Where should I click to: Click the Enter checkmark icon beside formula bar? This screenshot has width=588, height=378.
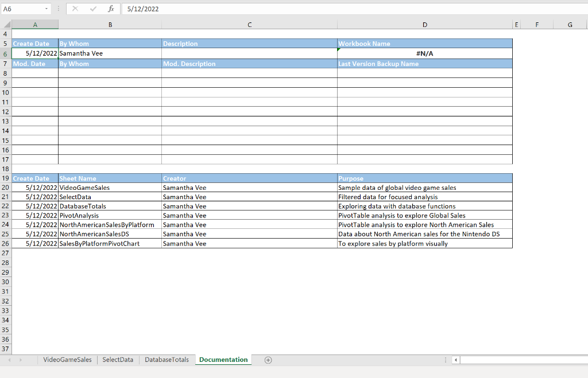coord(94,9)
